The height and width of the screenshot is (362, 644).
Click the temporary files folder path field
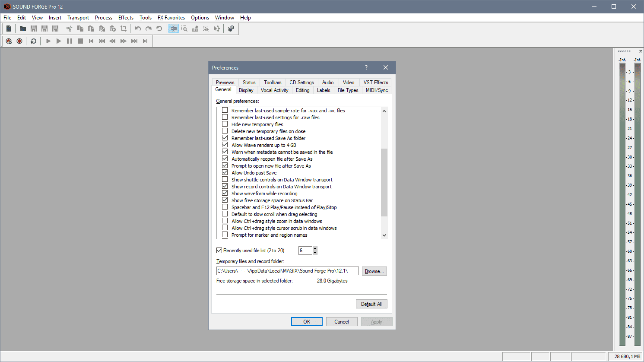[287, 271]
